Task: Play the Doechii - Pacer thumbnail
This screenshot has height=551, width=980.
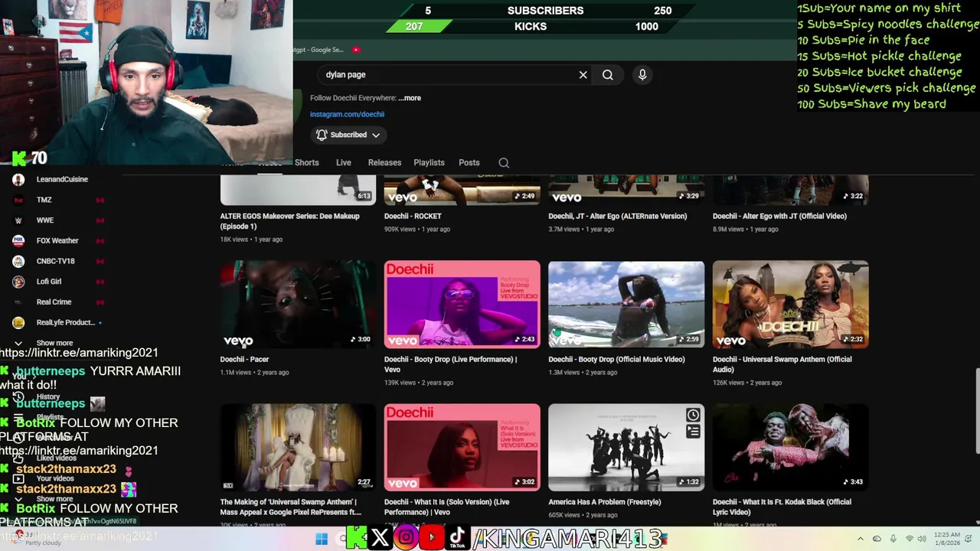Action: (298, 305)
